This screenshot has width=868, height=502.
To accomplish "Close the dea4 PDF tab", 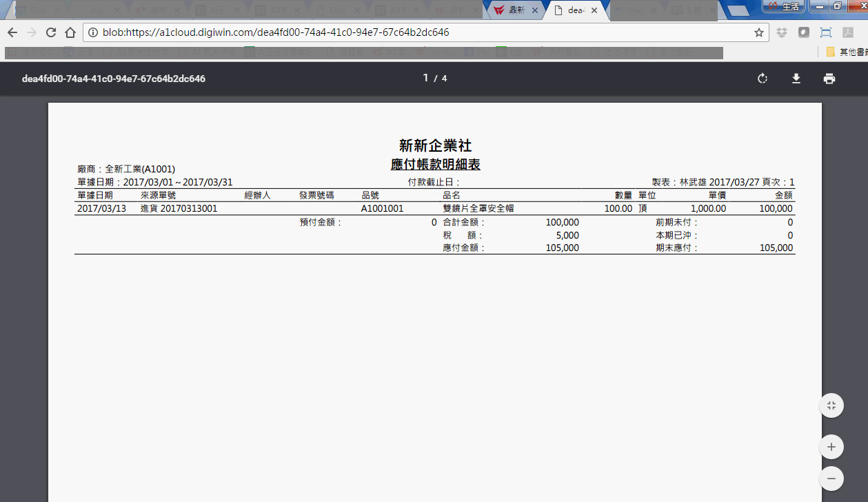I will point(594,10).
